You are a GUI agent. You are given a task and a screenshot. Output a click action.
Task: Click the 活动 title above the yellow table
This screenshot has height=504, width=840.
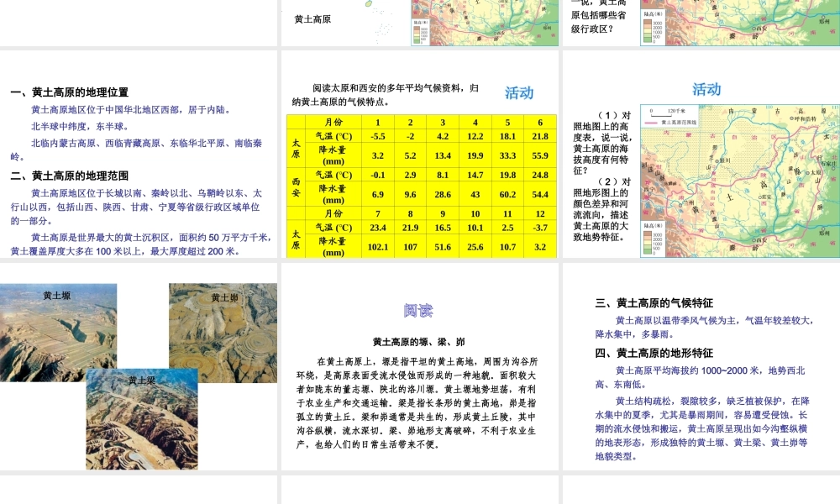point(518,92)
